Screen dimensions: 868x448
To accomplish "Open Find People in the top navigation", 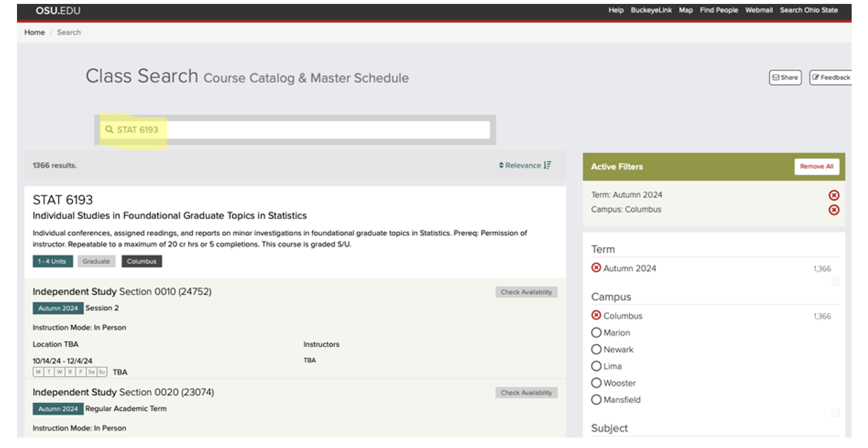I will coord(718,10).
